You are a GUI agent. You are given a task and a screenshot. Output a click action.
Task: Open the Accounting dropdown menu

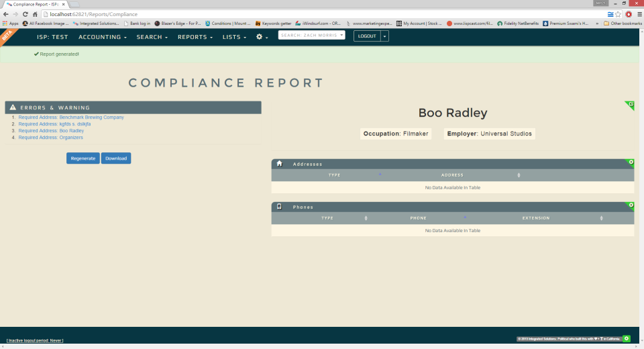click(103, 37)
